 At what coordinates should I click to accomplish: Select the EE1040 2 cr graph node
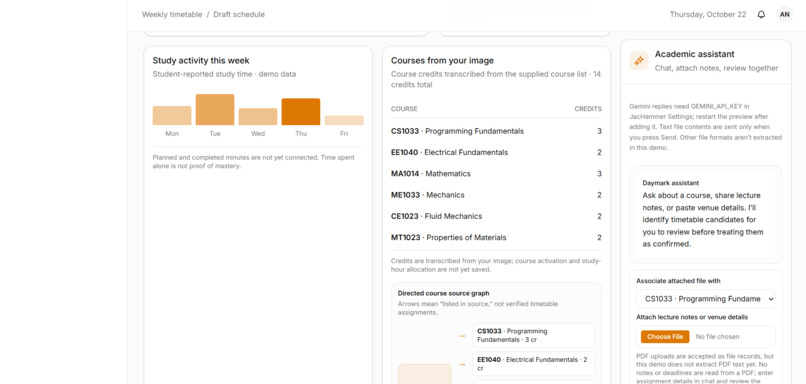(x=534, y=364)
